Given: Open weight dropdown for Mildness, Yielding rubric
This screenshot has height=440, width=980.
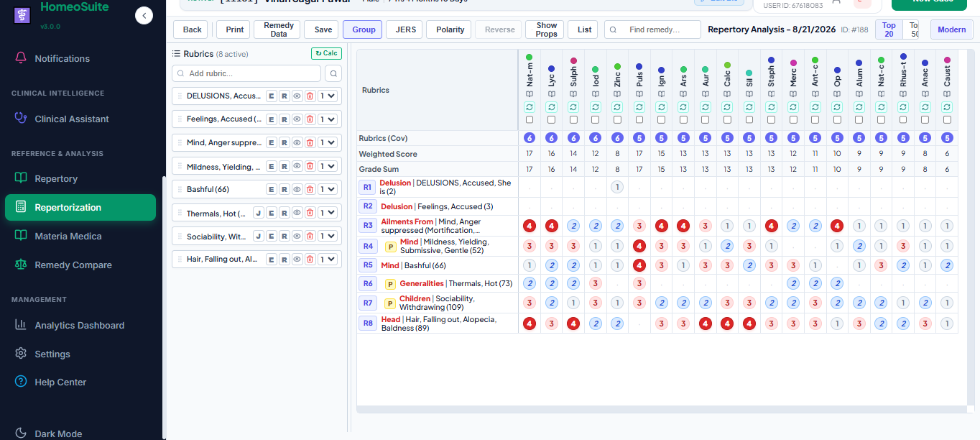Looking at the screenshot, I should tap(328, 166).
